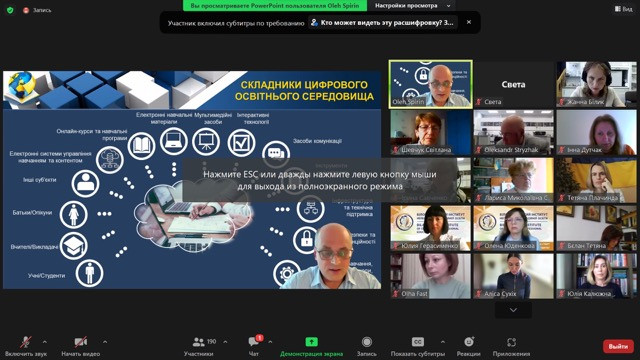Open the Apps icon
640x360 pixels.
point(511,342)
